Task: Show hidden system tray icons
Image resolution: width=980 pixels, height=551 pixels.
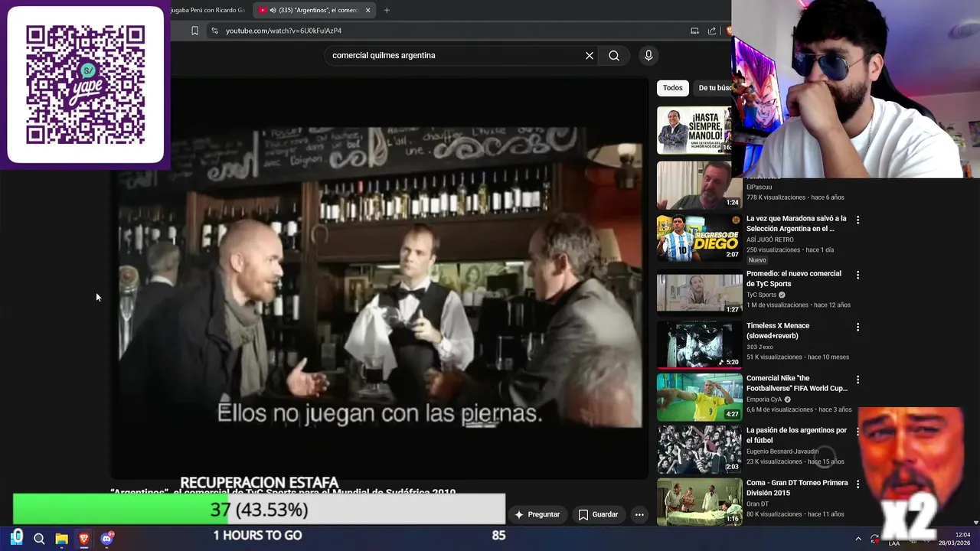Action: [857, 539]
